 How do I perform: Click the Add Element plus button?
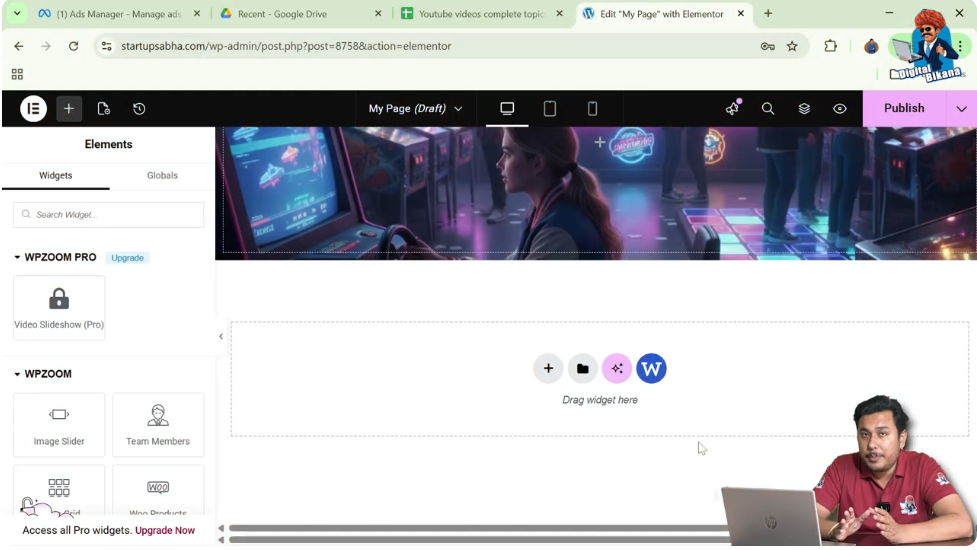point(69,108)
